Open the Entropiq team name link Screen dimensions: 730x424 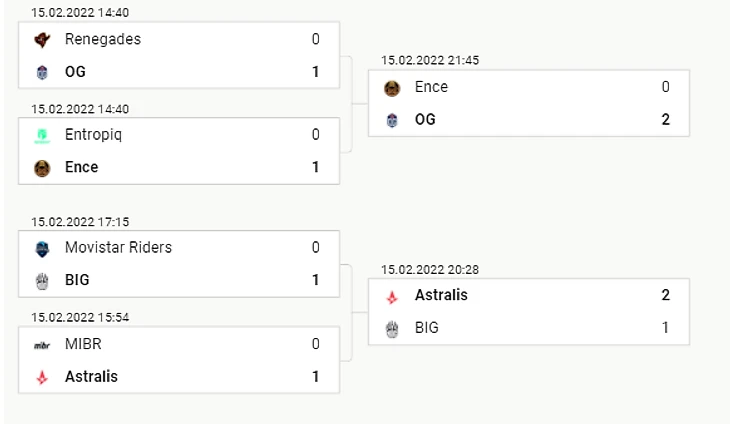point(93,135)
